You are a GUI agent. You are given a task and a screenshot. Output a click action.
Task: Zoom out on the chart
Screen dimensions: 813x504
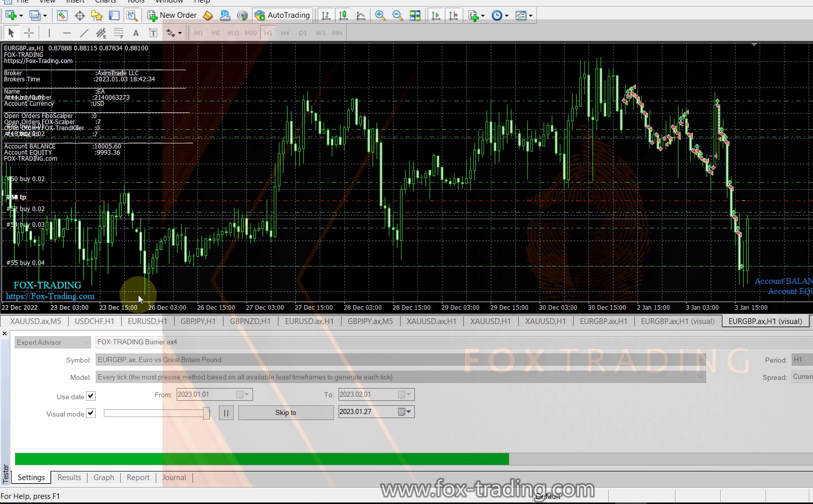pyautogui.click(x=398, y=15)
